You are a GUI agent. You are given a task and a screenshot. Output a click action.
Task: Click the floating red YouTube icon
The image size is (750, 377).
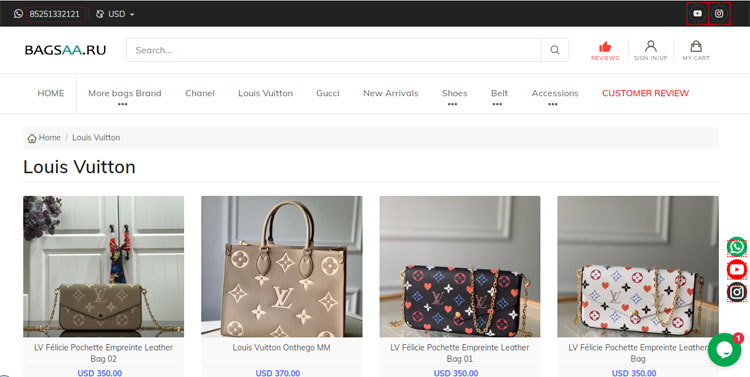737,270
